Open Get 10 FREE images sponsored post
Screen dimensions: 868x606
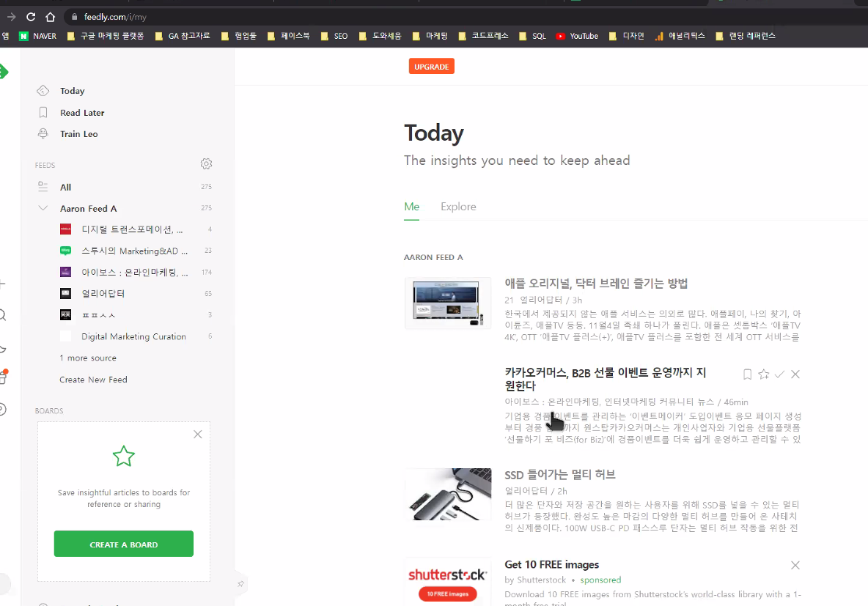551,564
